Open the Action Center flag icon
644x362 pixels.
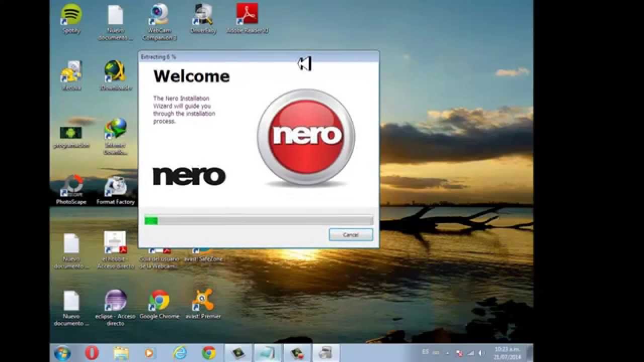pos(459,353)
